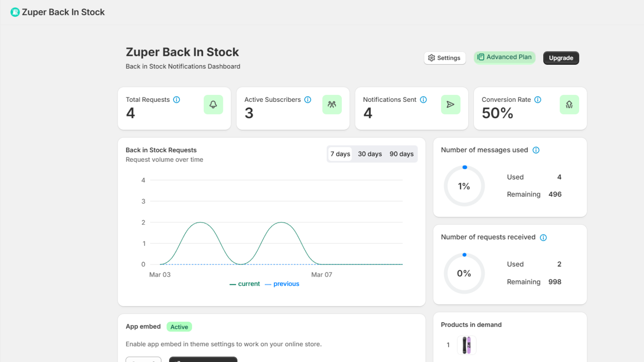Click the paper plane icon in Notifications Sent
Screen dimensions: 644x362
[x=450, y=105]
